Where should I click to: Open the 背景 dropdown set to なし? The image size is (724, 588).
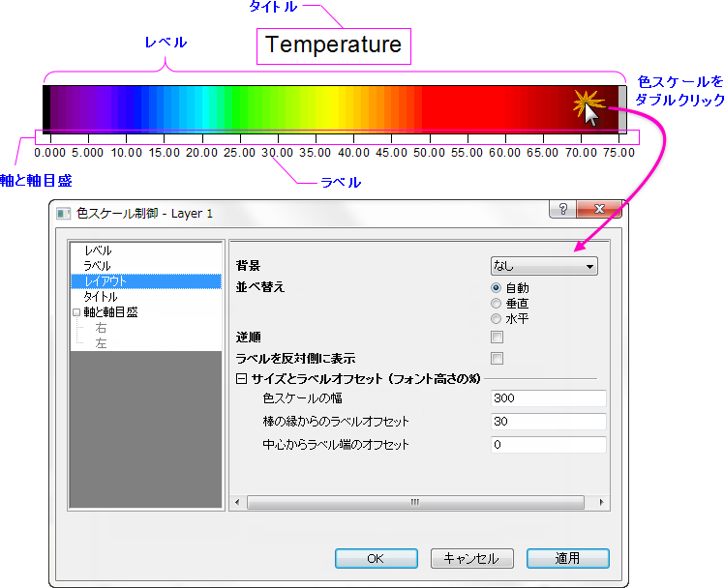pos(544,266)
